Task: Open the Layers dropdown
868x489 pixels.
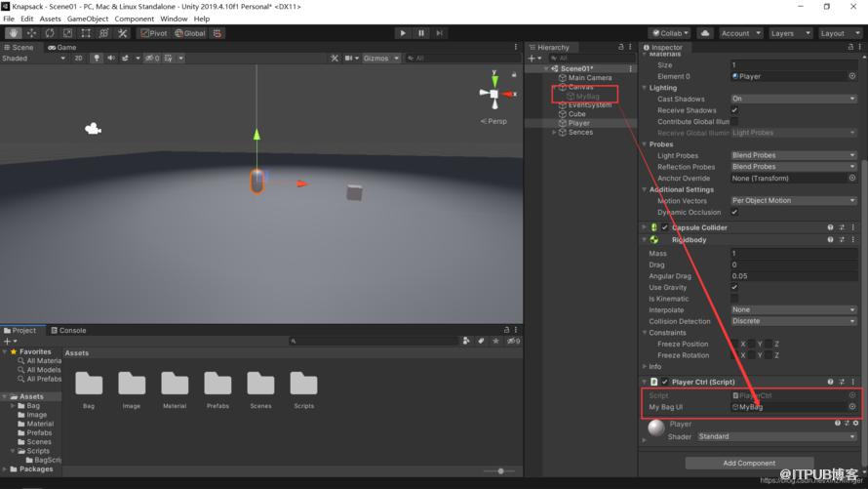Action: point(789,33)
